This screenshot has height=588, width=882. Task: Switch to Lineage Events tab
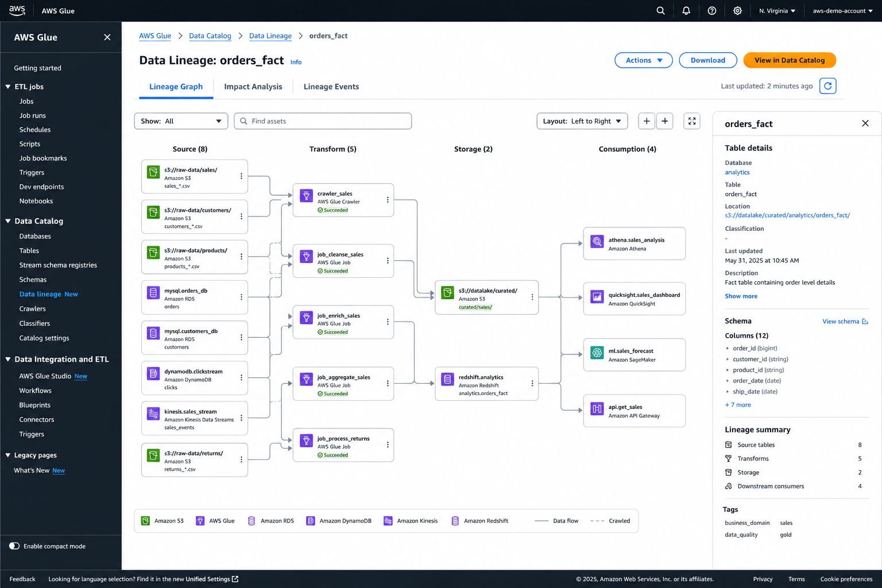click(331, 87)
